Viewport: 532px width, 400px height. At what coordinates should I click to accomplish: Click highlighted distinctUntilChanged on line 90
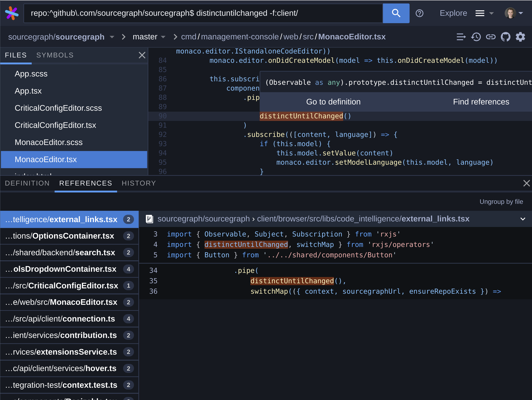pos(301,116)
